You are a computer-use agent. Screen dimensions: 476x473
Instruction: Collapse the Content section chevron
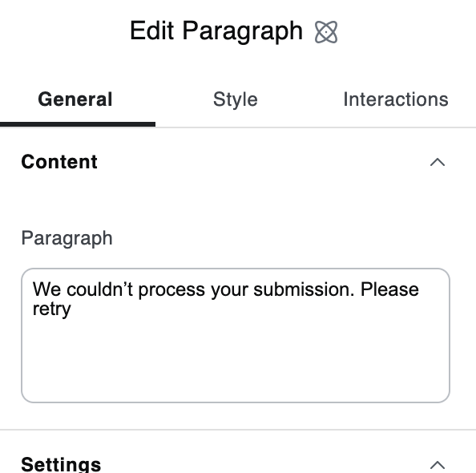[438, 162]
